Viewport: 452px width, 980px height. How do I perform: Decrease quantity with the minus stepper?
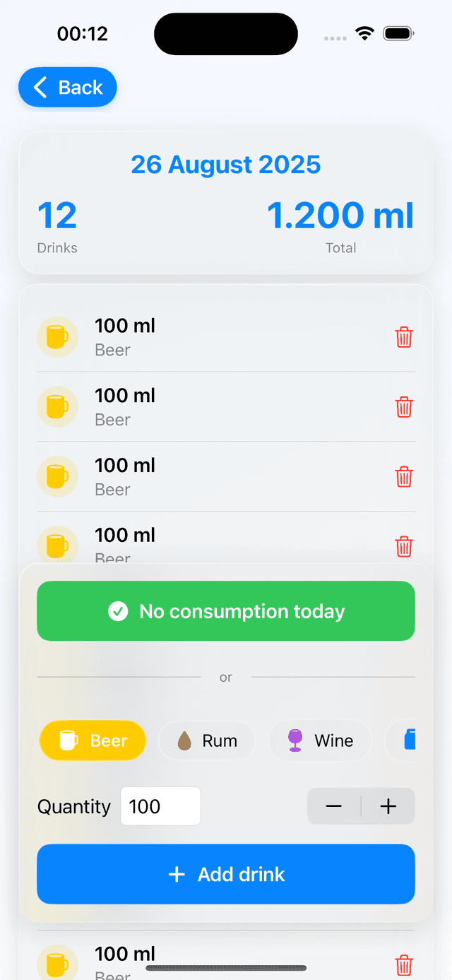pos(334,806)
